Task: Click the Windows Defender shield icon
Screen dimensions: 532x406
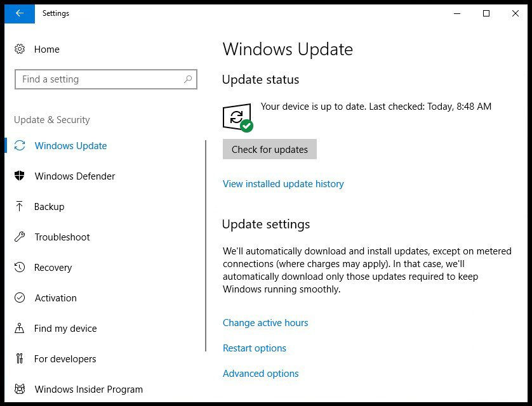Action: click(20, 176)
